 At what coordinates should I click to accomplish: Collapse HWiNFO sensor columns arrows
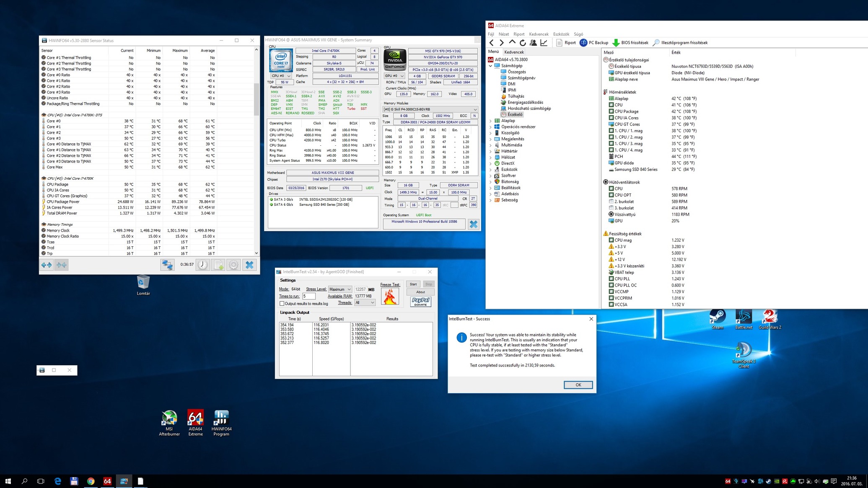coord(61,265)
